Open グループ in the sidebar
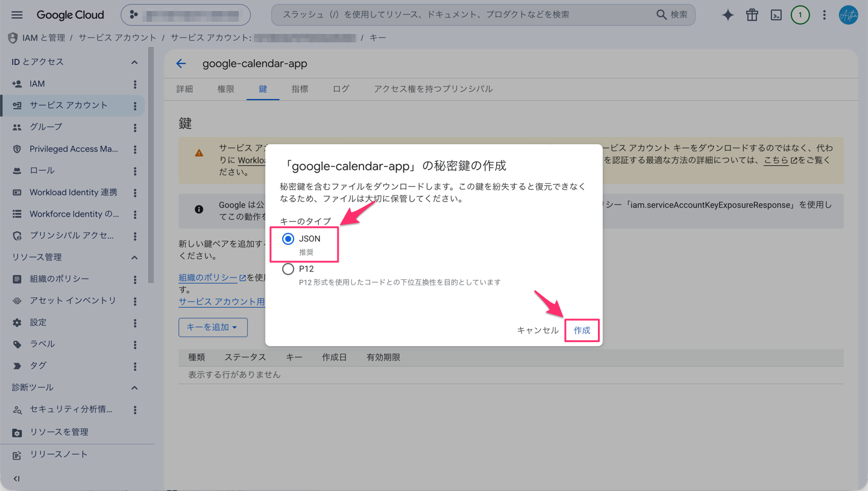Image resolution: width=868 pixels, height=491 pixels. [x=46, y=127]
